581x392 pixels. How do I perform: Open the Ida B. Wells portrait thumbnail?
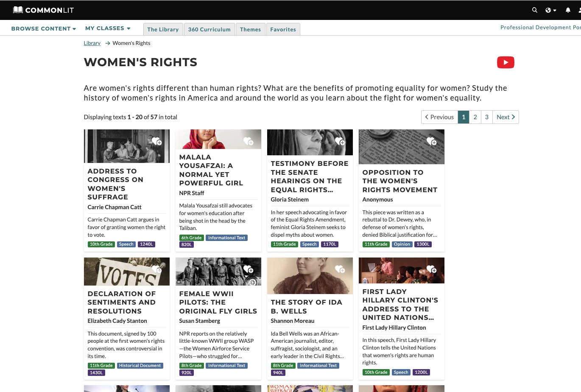tap(310, 276)
